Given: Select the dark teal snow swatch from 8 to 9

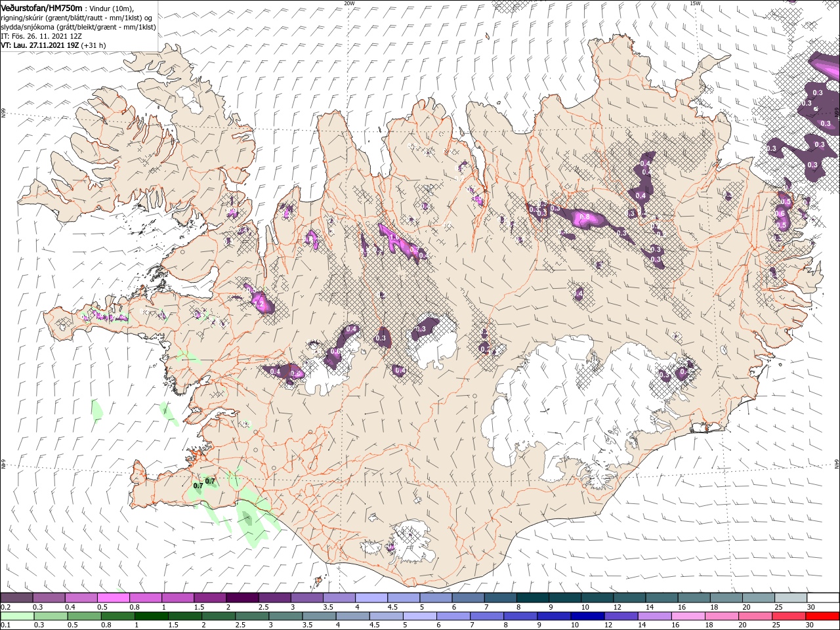Looking at the screenshot, I should tap(532, 597).
